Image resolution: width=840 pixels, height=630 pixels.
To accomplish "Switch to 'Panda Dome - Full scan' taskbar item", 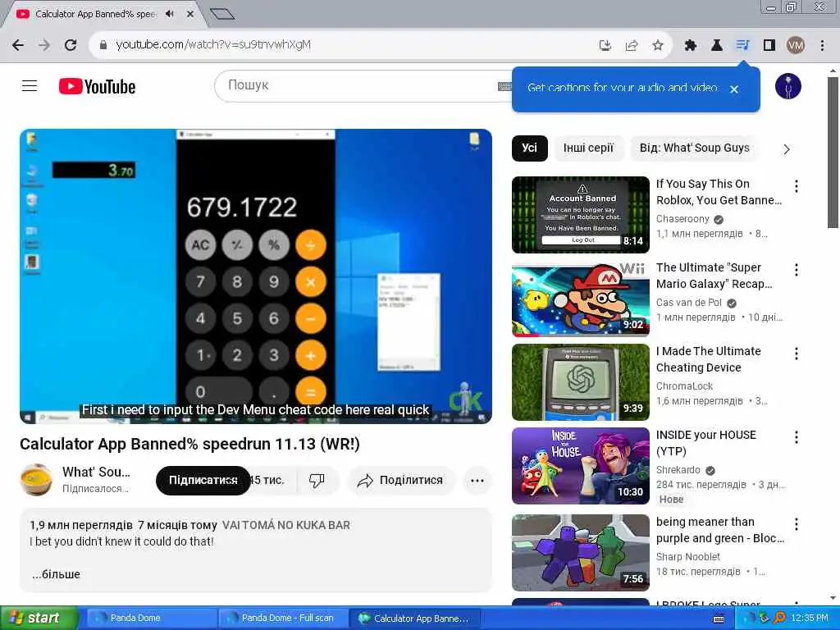I will [x=283, y=619].
